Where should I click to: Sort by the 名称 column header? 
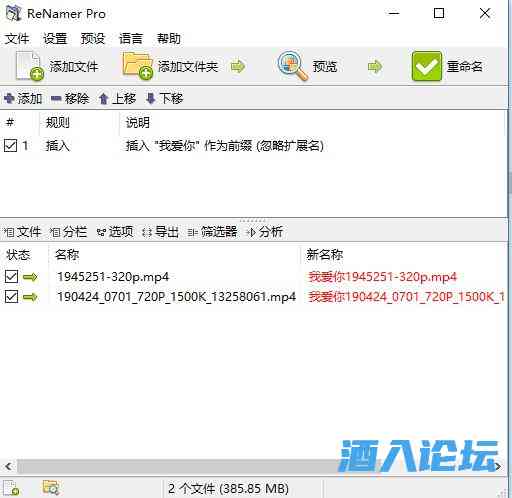67,255
